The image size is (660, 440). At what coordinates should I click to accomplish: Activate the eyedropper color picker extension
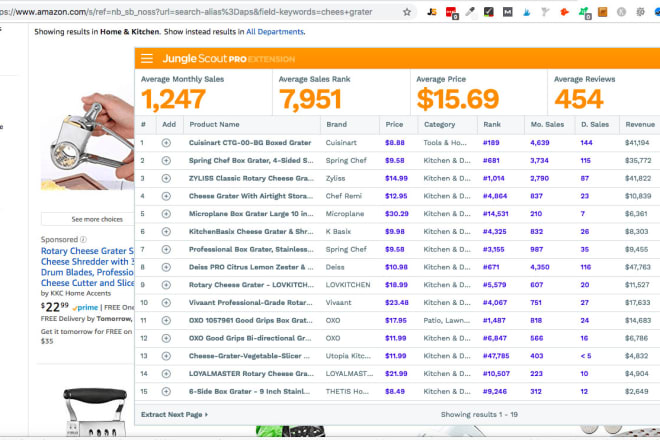[x=470, y=12]
